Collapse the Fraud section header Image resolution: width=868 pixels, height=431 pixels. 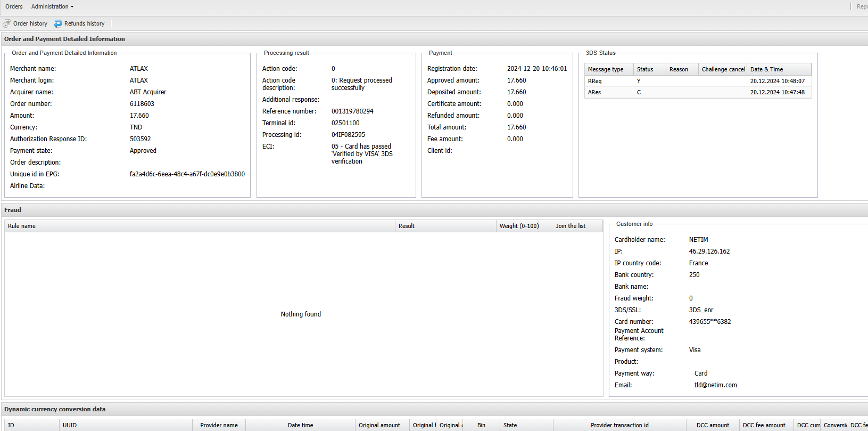[13, 210]
